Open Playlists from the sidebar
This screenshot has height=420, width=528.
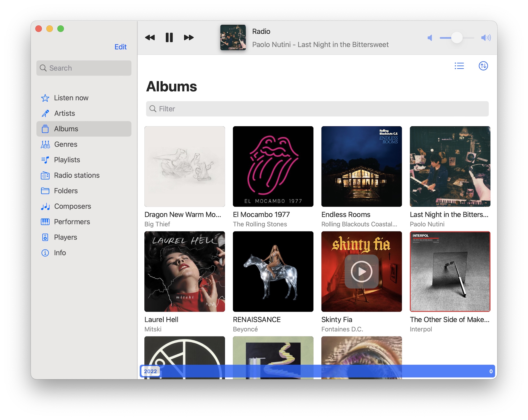coord(84,160)
